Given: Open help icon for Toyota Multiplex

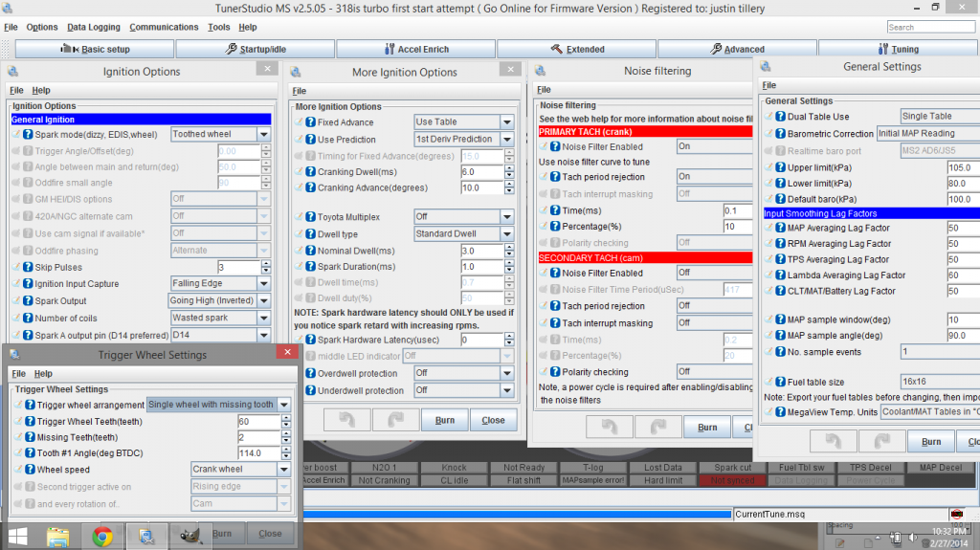Looking at the screenshot, I should (x=310, y=217).
